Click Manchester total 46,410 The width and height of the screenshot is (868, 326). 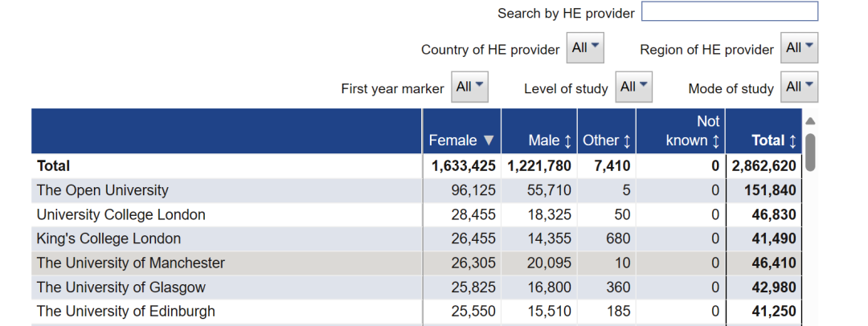point(774,263)
